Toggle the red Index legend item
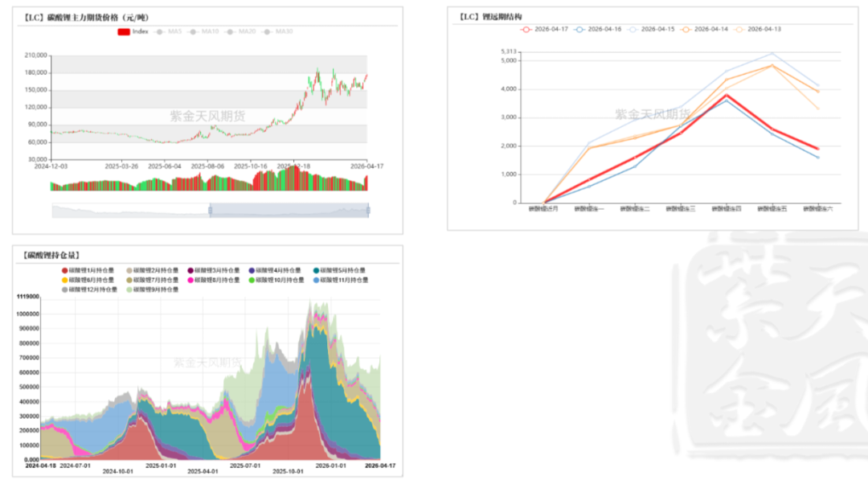The width and height of the screenshot is (868, 480). (x=124, y=31)
